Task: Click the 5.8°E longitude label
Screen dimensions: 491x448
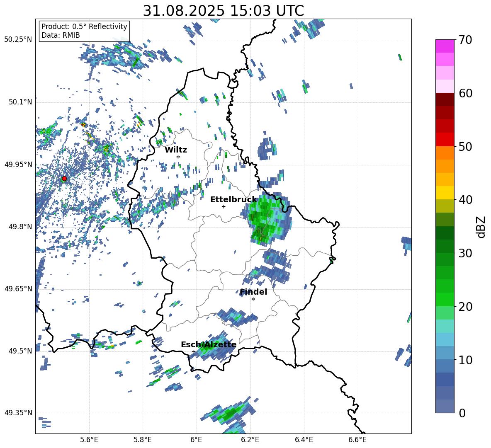Action: click(x=143, y=440)
